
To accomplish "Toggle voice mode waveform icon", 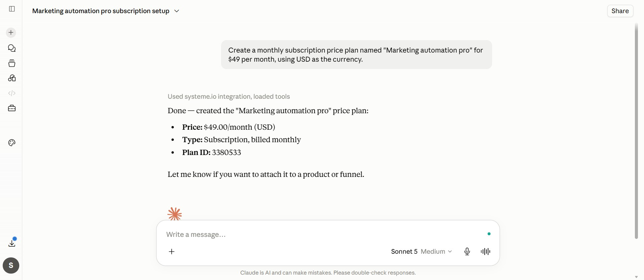I will (x=485, y=252).
